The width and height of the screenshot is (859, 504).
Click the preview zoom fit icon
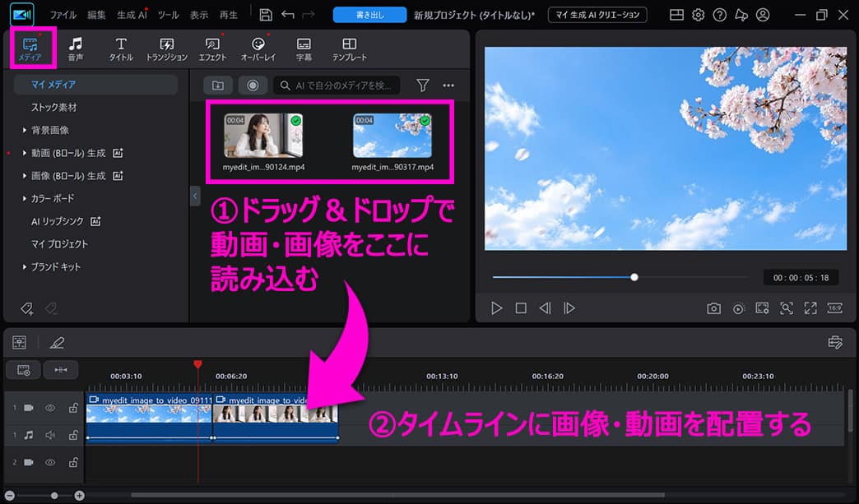(786, 308)
